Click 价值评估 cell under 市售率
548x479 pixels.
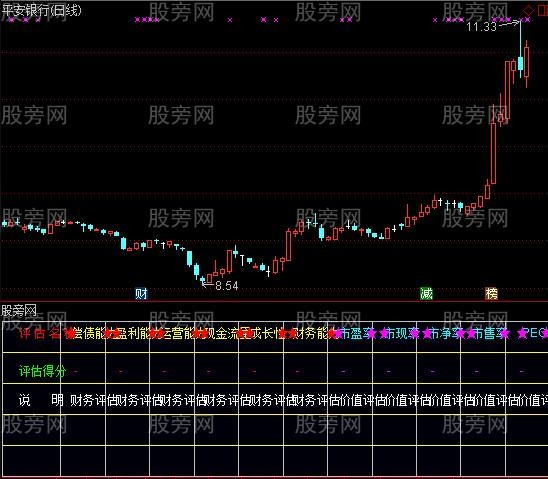[495, 400]
